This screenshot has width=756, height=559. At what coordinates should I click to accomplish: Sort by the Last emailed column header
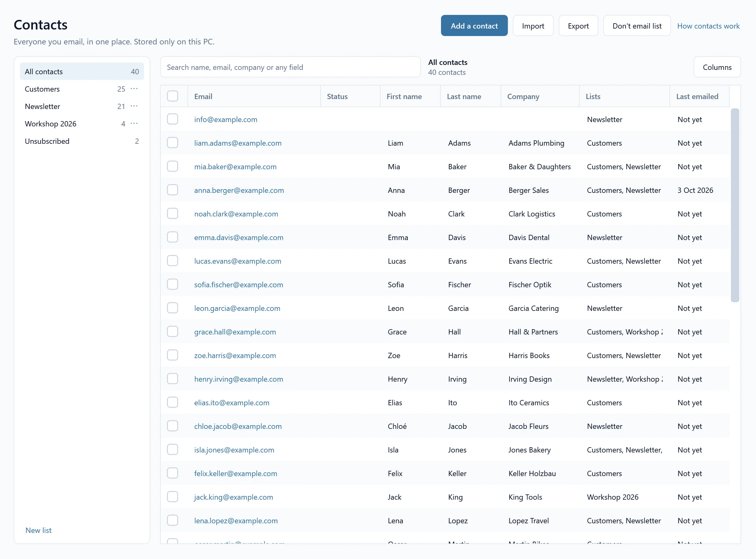point(699,97)
